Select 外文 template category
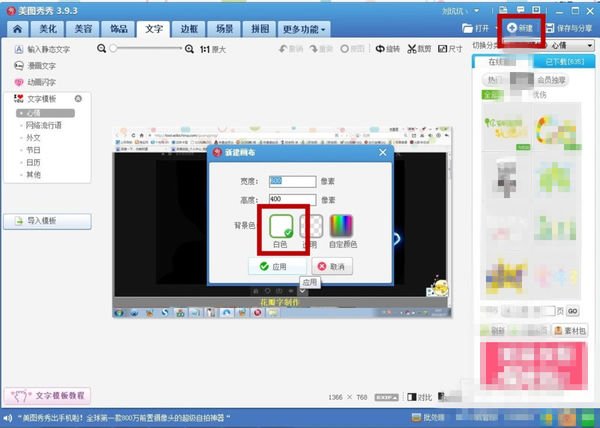 click(x=33, y=138)
